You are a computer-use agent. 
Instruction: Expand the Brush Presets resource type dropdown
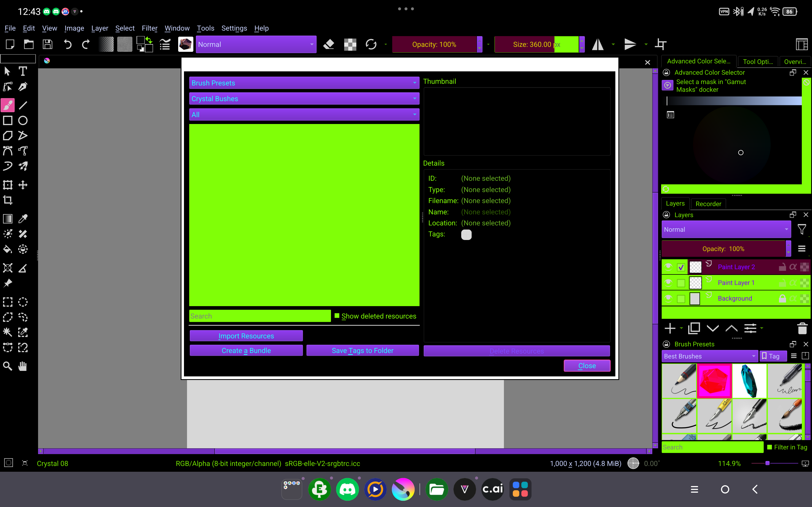304,83
